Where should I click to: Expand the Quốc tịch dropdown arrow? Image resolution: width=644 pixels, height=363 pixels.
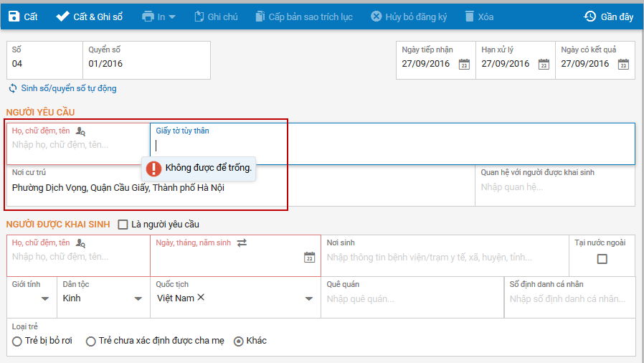(x=309, y=299)
